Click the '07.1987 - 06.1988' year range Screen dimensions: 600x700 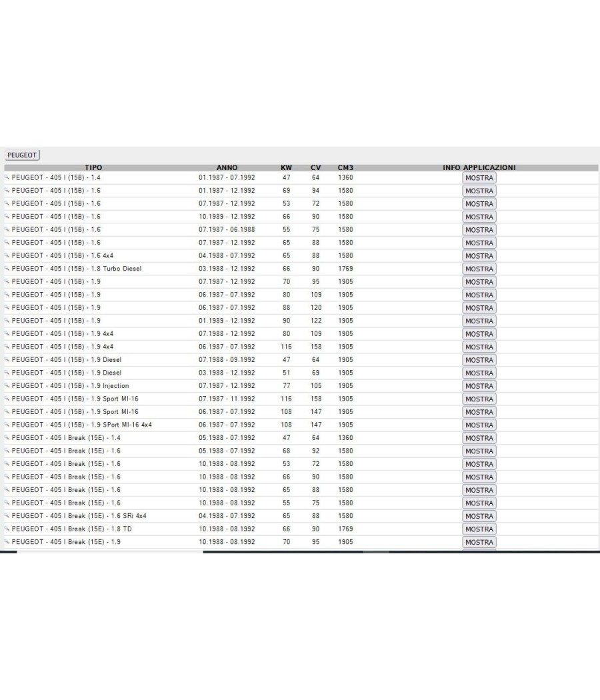[x=227, y=229]
